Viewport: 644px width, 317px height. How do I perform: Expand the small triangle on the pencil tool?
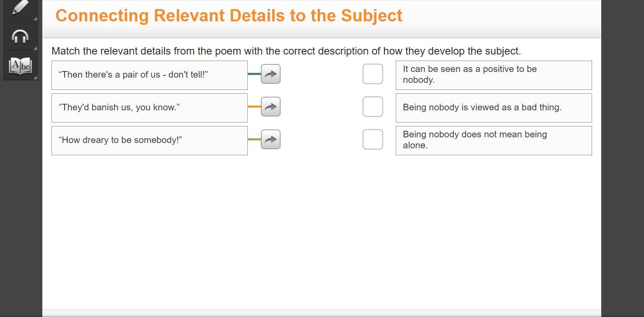point(35,18)
